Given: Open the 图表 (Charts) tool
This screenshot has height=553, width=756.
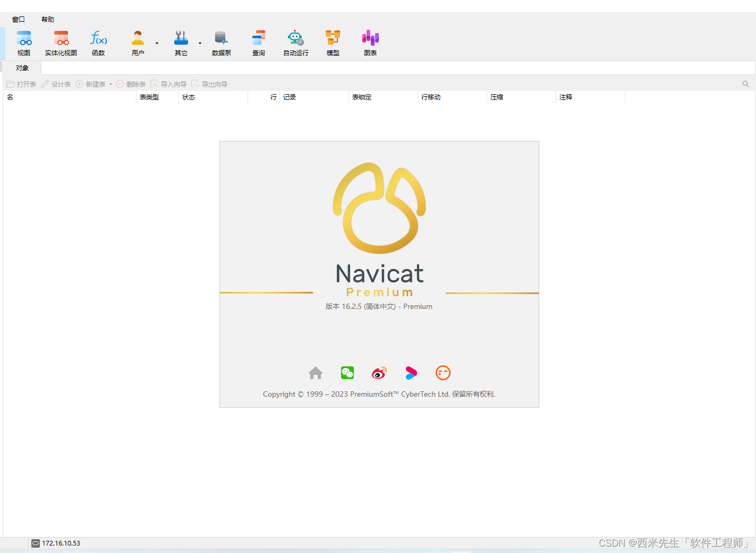Looking at the screenshot, I should coord(370,43).
